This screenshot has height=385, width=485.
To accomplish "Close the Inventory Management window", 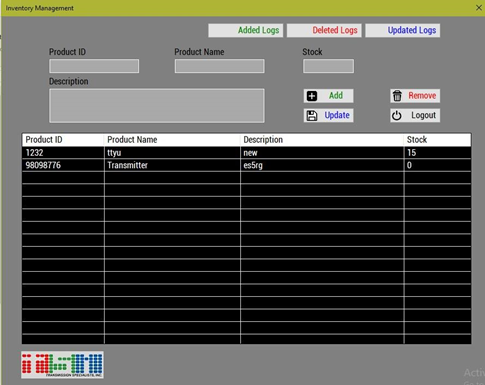I will coord(479,8).
